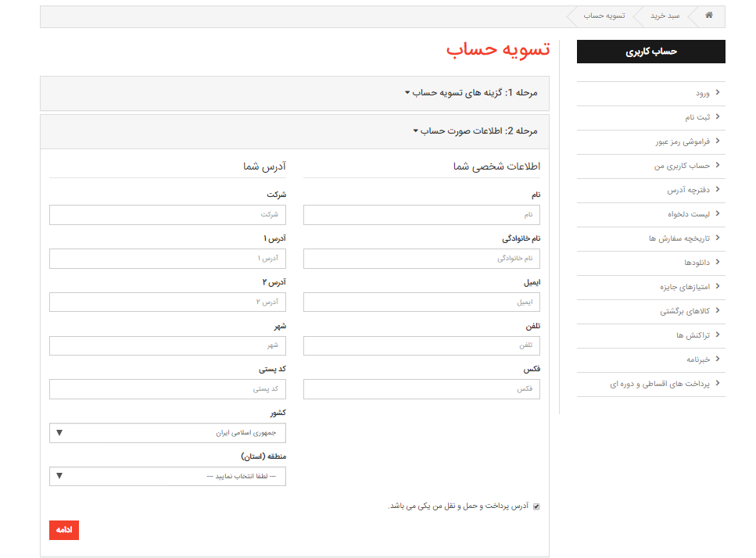Go to سبد خرید in breadcrumb
756x558 pixels.
click(664, 16)
